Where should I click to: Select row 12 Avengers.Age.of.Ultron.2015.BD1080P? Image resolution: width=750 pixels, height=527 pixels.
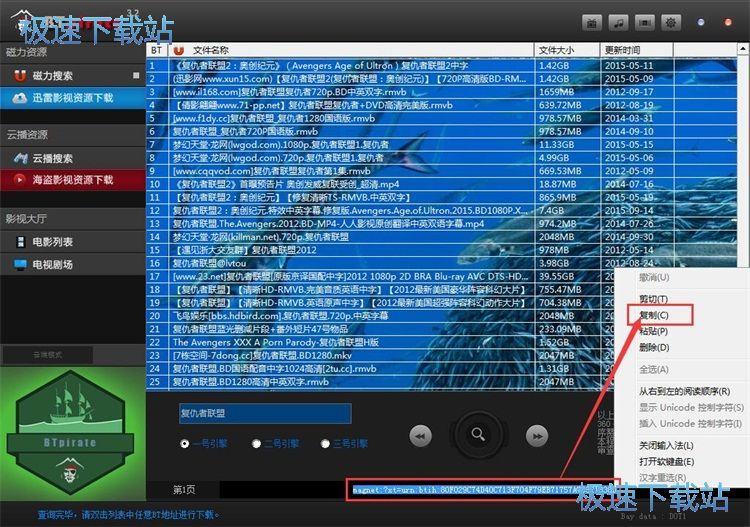(441, 210)
